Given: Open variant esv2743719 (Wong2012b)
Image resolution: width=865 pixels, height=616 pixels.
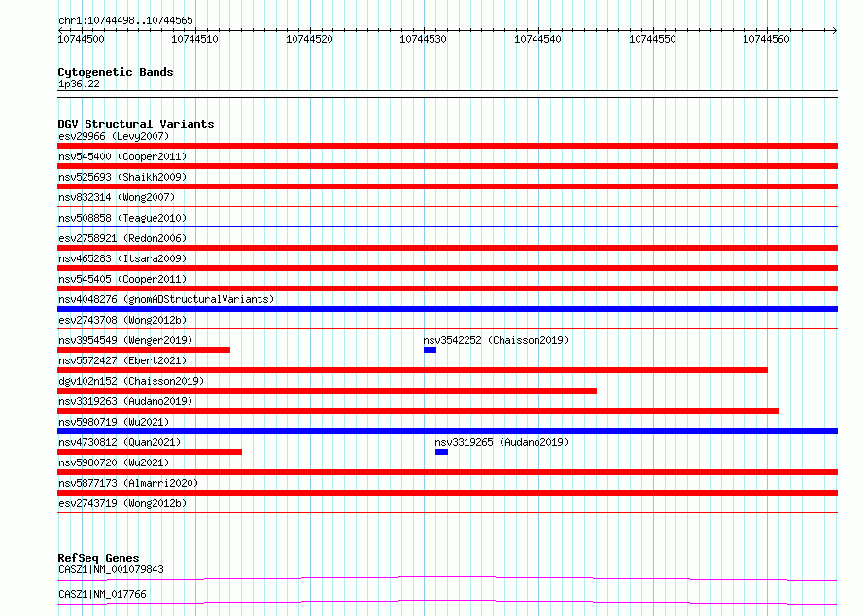Looking at the screenshot, I should pyautogui.click(x=122, y=503).
